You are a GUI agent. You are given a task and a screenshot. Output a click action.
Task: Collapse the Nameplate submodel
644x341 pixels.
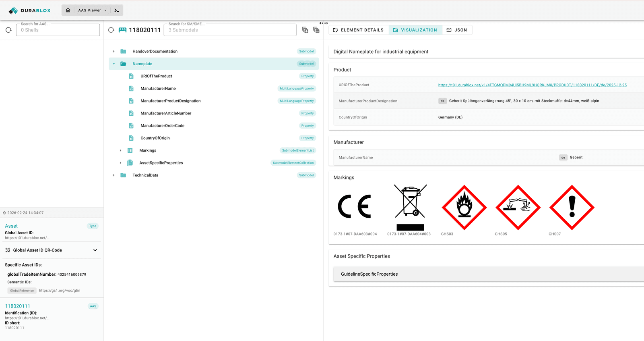(114, 64)
